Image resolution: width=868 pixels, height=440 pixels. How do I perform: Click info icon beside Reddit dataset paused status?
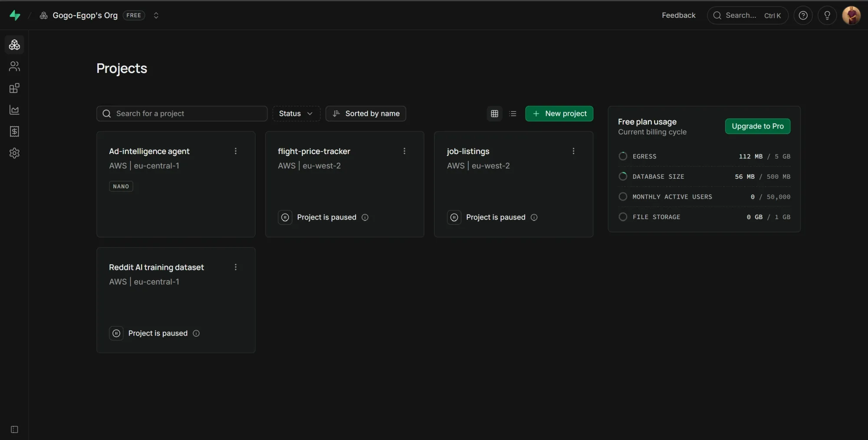point(196,333)
